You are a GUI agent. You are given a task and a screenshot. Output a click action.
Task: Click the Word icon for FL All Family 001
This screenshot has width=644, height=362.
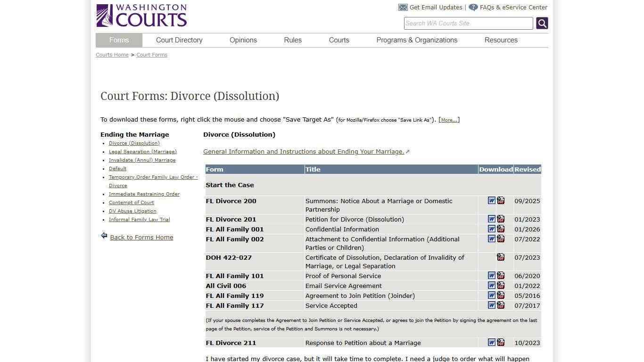click(491, 229)
